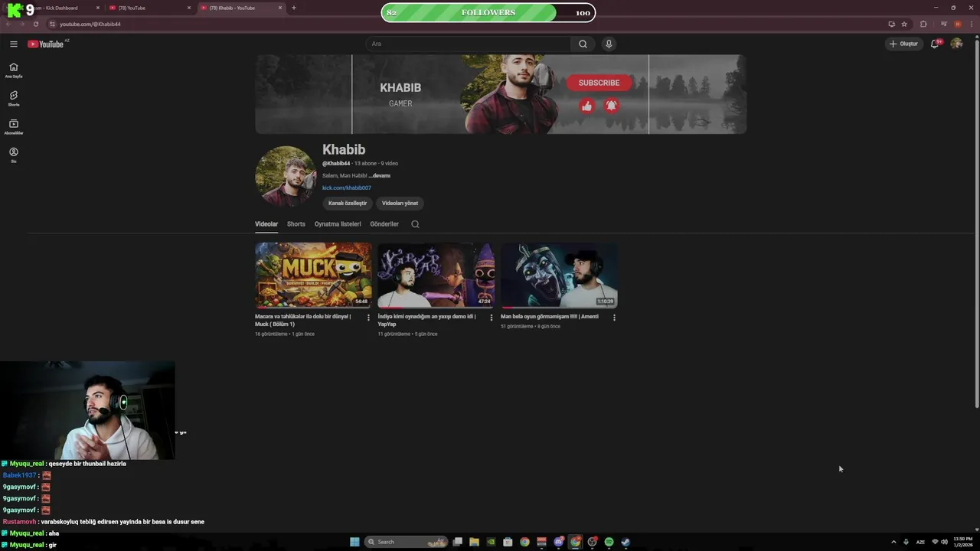This screenshot has height=551, width=980.
Task: Click the Khabib channel profile picture
Action: click(286, 176)
